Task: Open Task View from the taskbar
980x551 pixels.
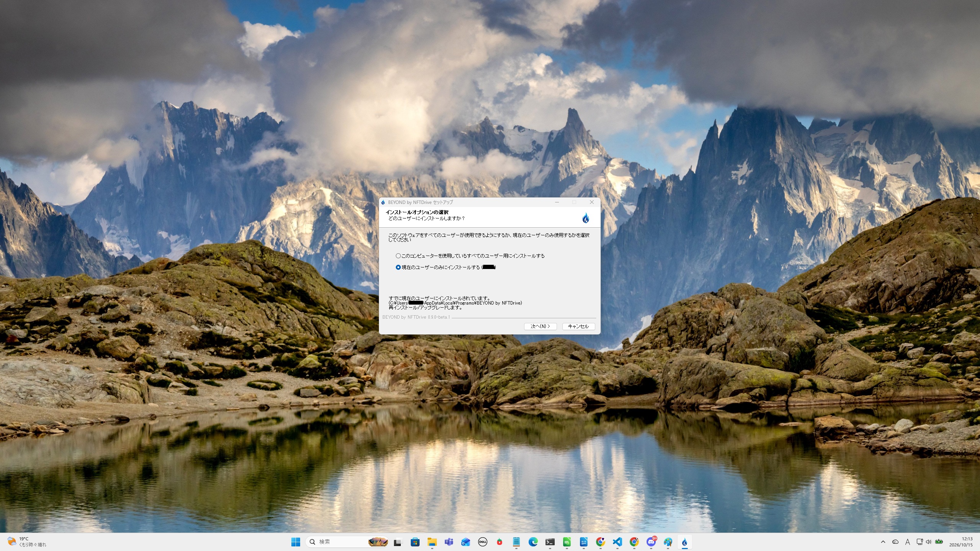Action: tap(398, 542)
